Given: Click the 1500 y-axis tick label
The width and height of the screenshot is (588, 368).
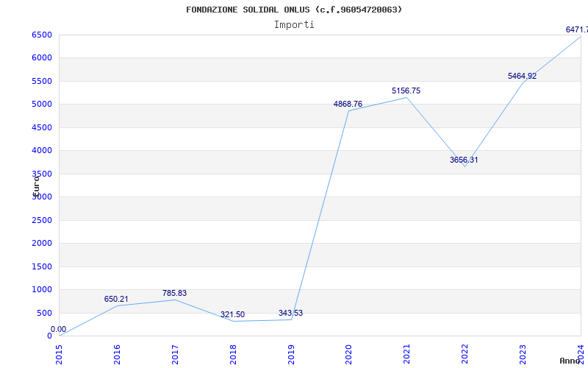Looking at the screenshot, I should (x=42, y=266).
